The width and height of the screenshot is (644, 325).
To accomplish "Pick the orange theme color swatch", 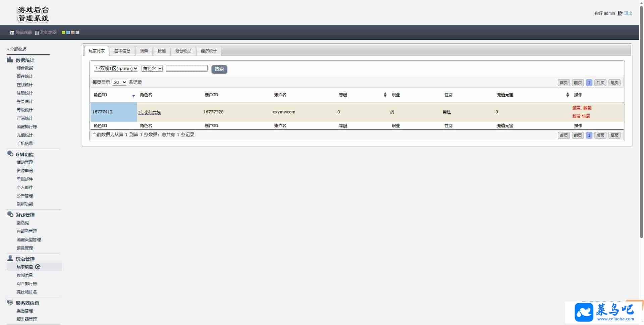I will pos(73,33).
